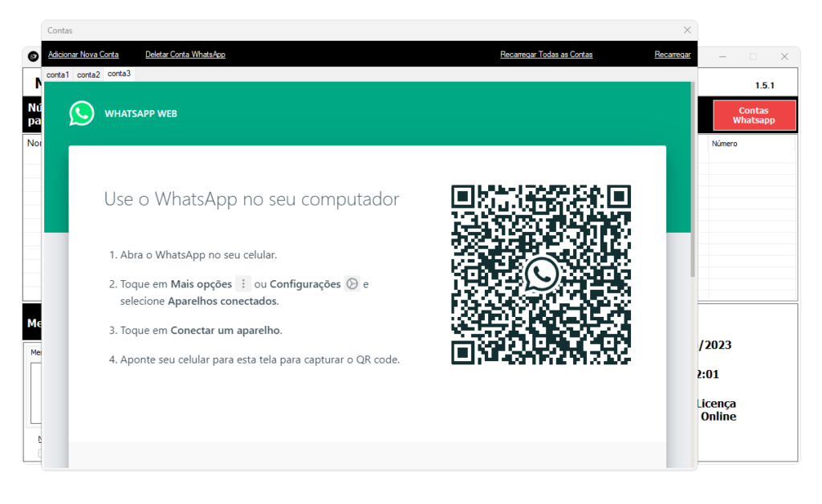Click the Licença Online status text

(717, 409)
